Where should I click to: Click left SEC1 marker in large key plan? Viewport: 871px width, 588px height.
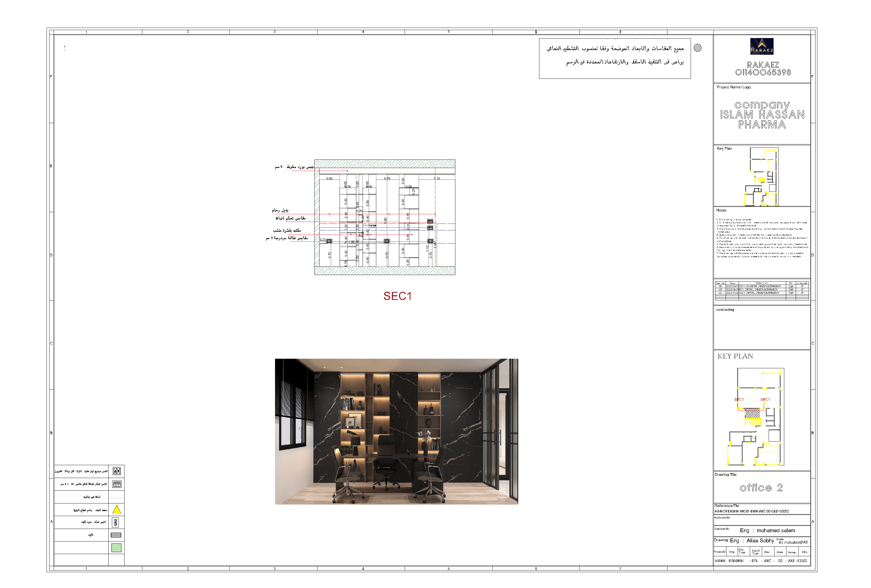coord(739,399)
